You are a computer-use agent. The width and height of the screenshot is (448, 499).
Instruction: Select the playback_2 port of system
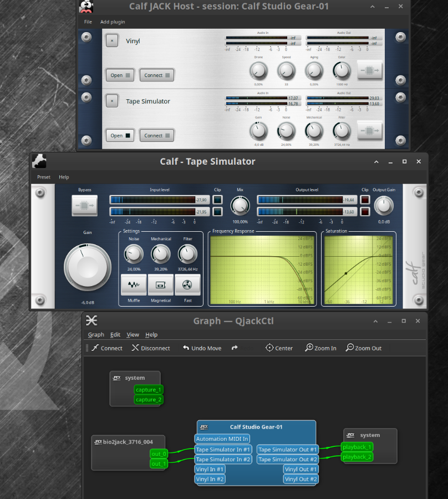pos(357,457)
